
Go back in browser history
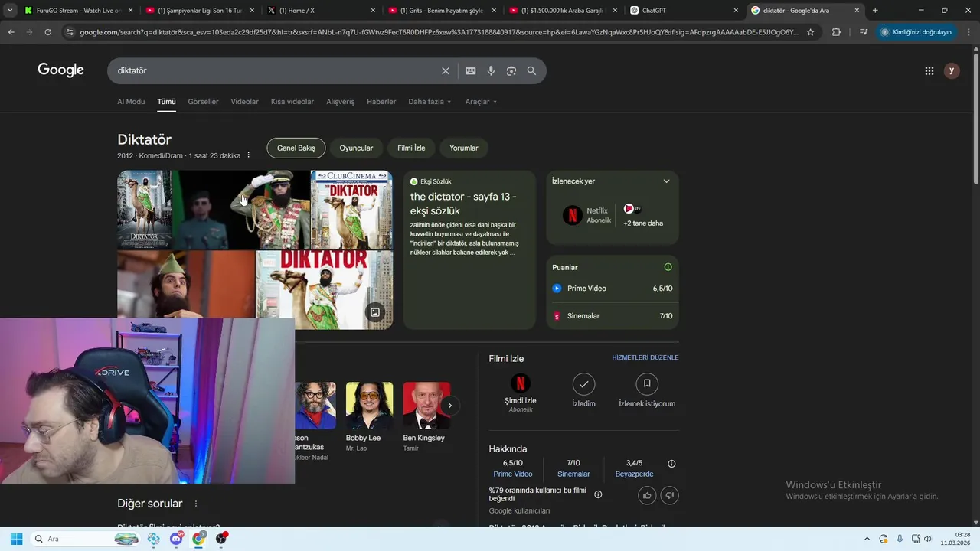click(x=11, y=32)
